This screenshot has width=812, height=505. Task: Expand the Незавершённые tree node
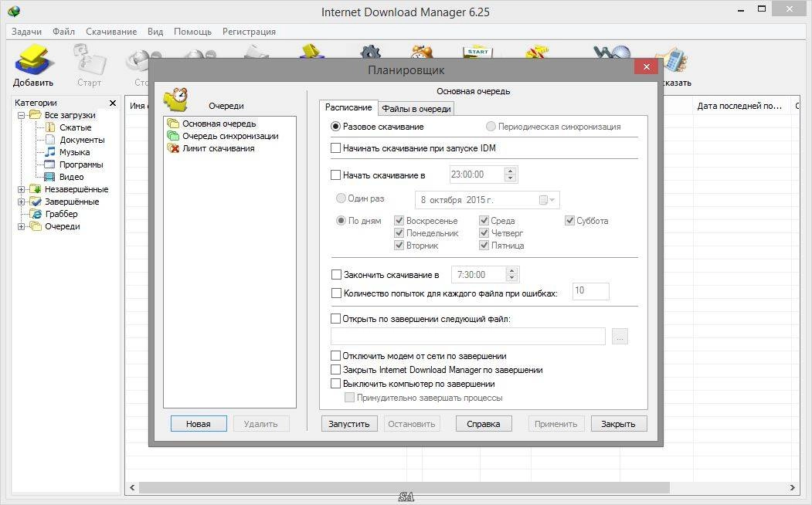[21, 189]
